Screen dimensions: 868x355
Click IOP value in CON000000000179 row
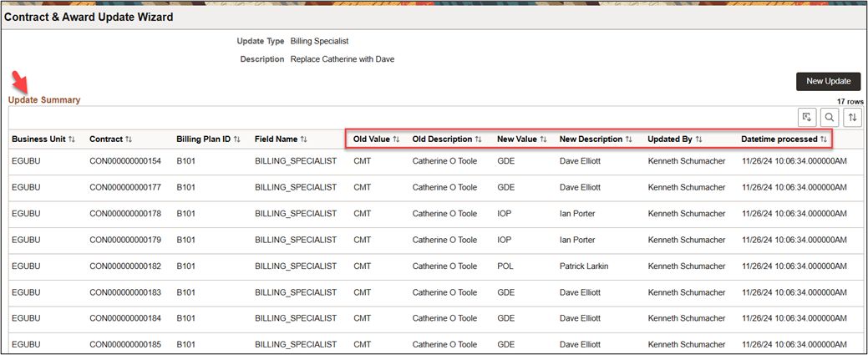[505, 240]
